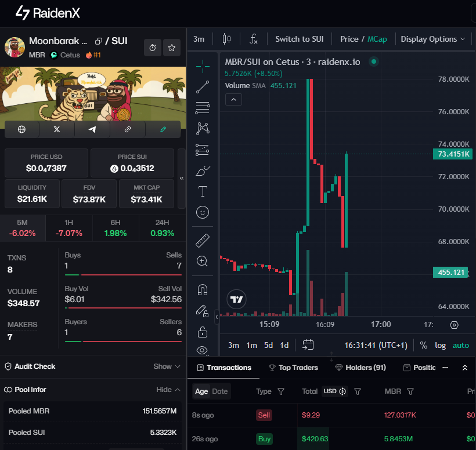This screenshot has height=450, width=476.
Task: Click the Switch to SUI button
Action: (x=300, y=39)
